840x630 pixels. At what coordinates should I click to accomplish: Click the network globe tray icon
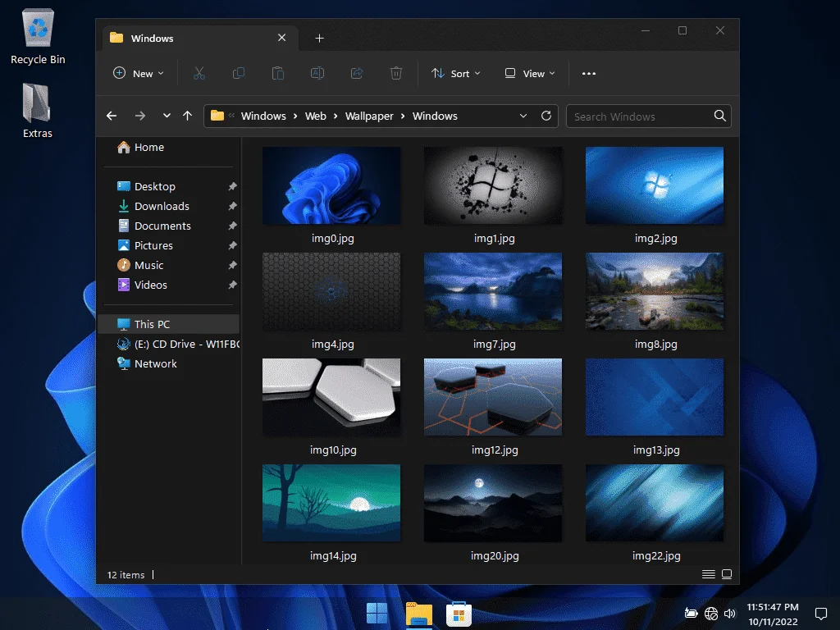pyautogui.click(x=711, y=614)
